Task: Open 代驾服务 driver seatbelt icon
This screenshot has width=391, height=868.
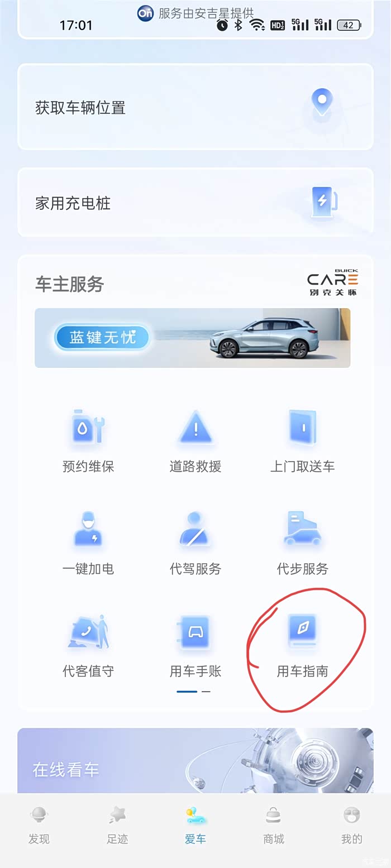Action: point(195,530)
